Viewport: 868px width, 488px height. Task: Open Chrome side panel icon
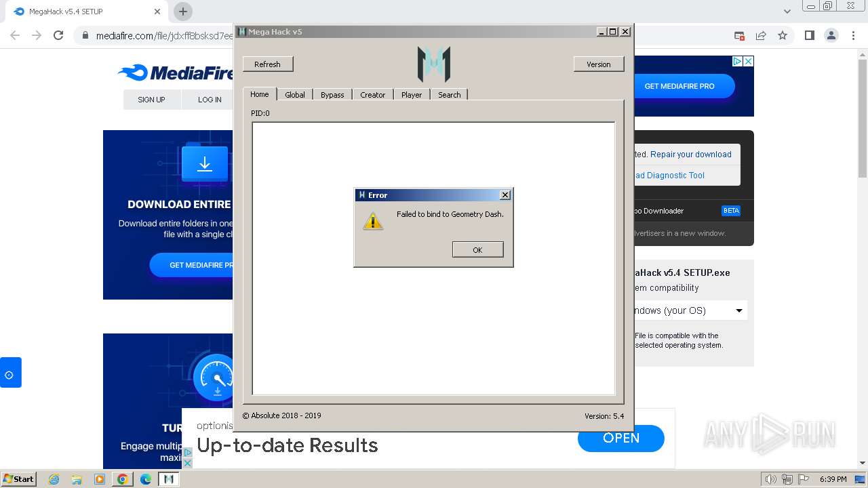[x=809, y=35]
